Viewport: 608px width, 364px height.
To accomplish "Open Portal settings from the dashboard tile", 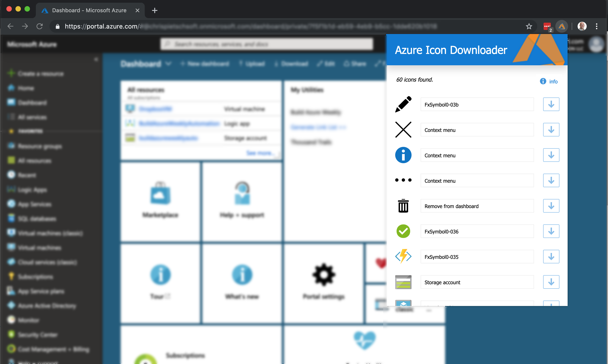I will [x=324, y=282].
